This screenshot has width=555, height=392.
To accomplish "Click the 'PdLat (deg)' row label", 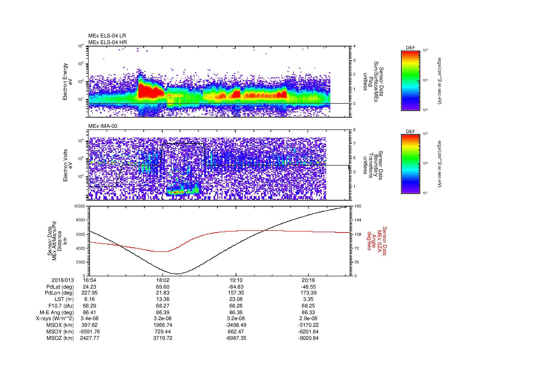I will pyautogui.click(x=60, y=287).
